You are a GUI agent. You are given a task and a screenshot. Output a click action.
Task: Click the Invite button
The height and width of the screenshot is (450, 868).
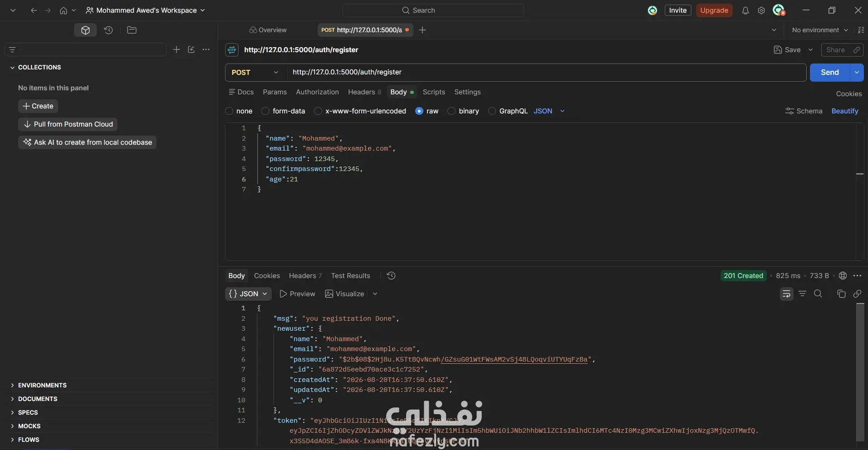(678, 10)
